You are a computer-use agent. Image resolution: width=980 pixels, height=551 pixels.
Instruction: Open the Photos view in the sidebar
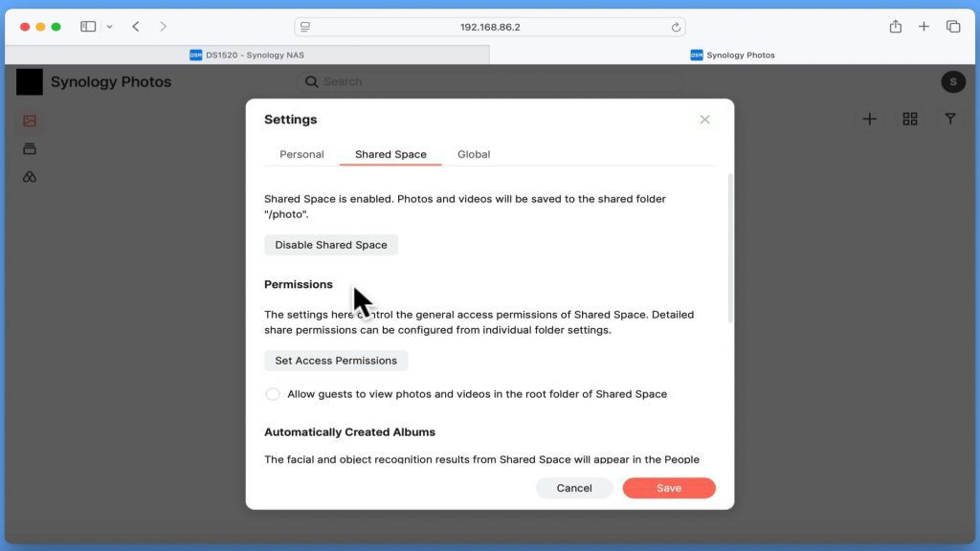(x=30, y=121)
